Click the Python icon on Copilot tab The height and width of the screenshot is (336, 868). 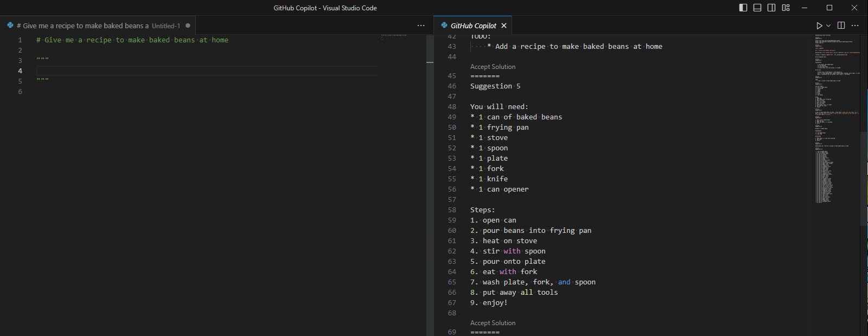[x=444, y=26]
